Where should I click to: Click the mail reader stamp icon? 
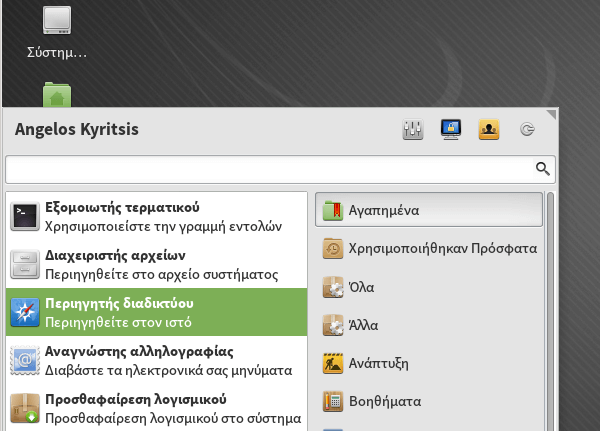[25, 360]
